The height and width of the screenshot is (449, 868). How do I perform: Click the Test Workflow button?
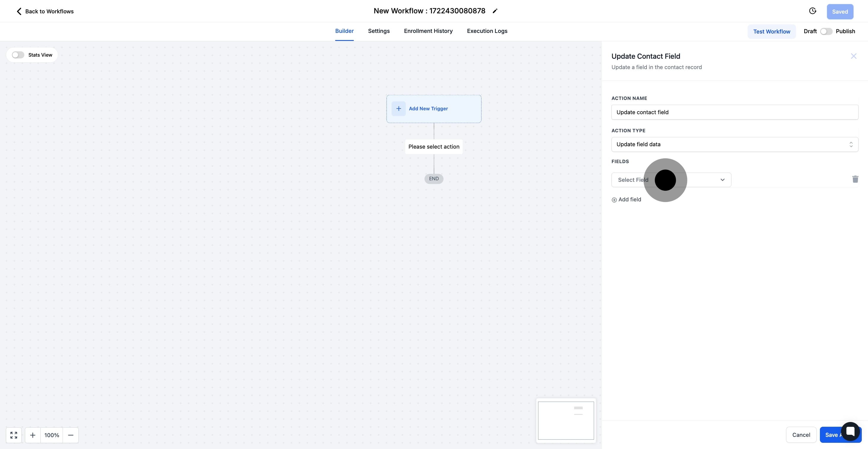point(771,31)
